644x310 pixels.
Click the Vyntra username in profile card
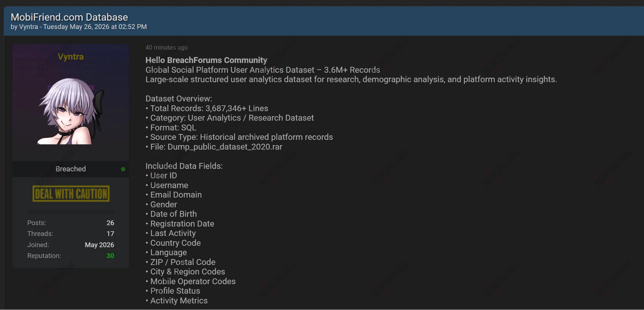click(x=71, y=57)
